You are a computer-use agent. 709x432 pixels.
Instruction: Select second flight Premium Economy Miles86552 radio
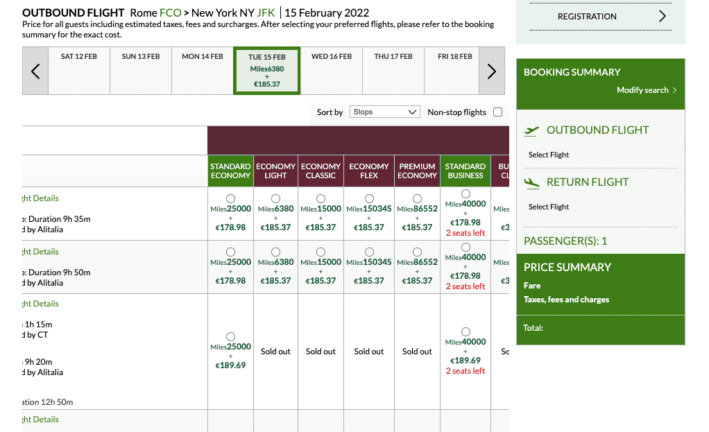click(417, 251)
